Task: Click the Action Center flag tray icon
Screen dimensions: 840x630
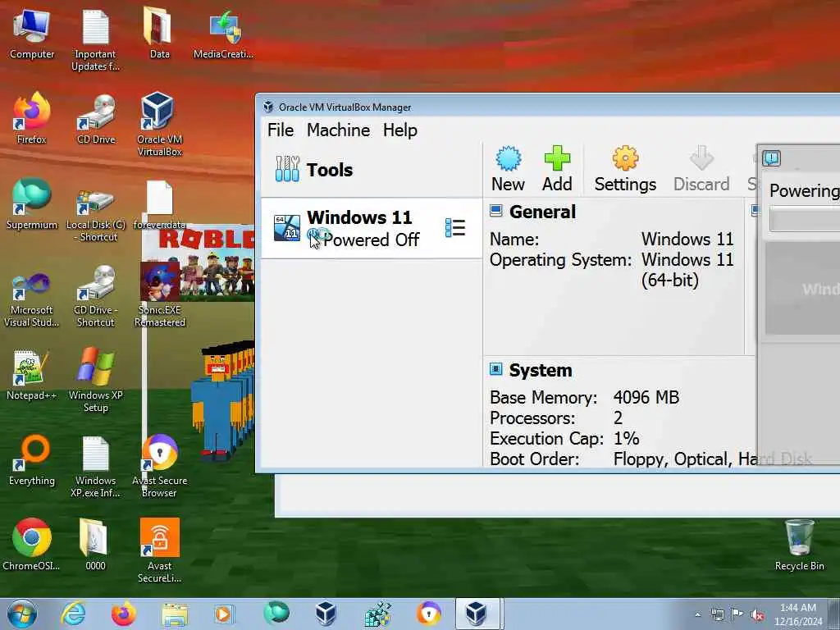Action: pos(737,614)
